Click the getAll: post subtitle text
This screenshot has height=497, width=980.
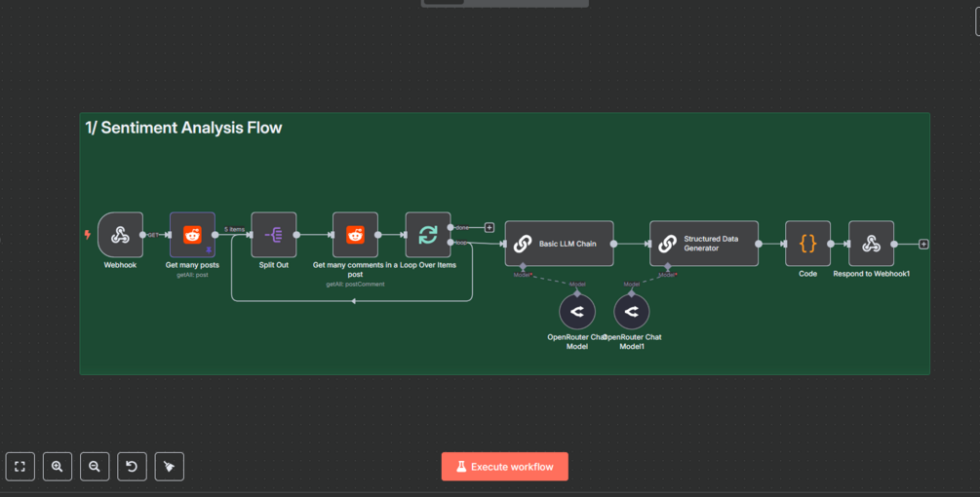pyautogui.click(x=192, y=275)
